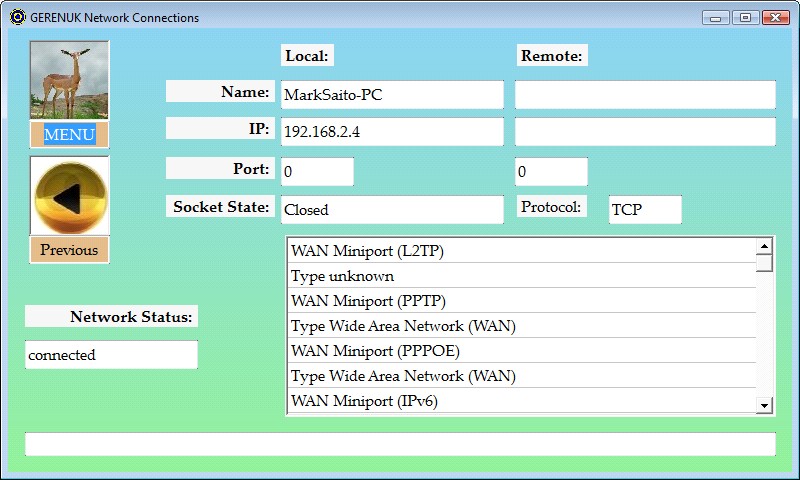Select WAN Miniport (L2TP) in list
Viewport: 800px width, 480px height.
tap(521, 251)
